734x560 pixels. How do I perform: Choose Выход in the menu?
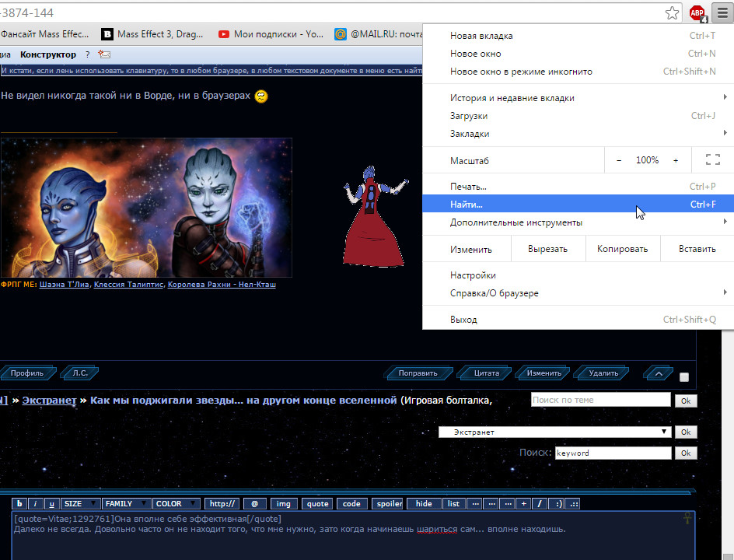point(578,320)
